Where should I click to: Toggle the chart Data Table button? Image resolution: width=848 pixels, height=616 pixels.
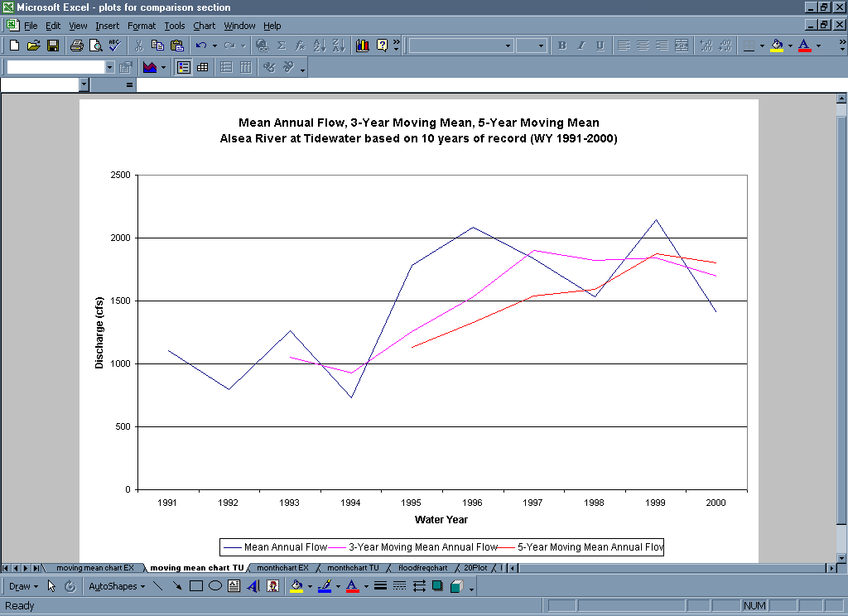click(202, 67)
